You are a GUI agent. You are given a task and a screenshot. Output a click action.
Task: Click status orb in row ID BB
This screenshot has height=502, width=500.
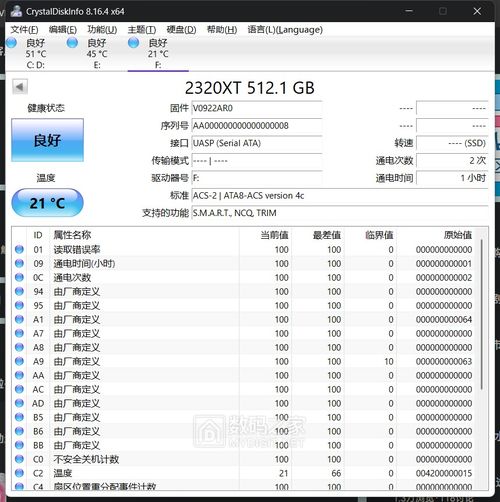(x=19, y=445)
